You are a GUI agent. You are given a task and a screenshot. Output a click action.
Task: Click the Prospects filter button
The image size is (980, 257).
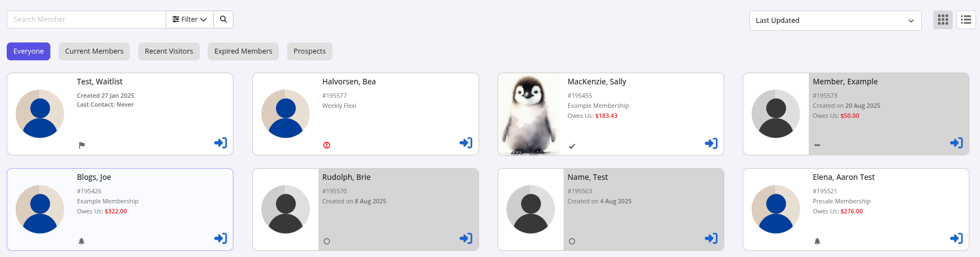click(x=310, y=51)
